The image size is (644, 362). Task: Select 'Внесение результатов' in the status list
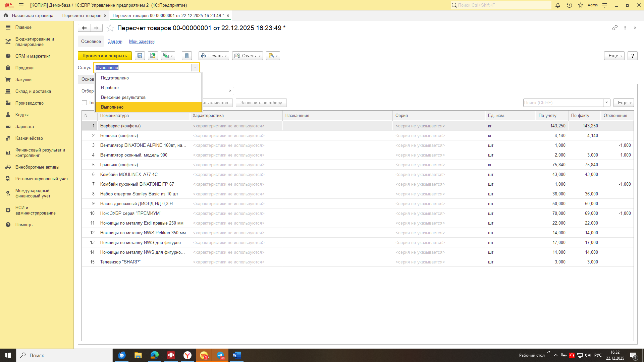click(123, 98)
